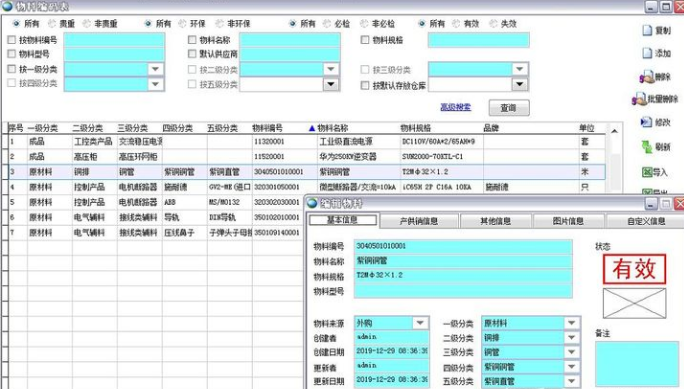Open the 按三级分类 filter dropdown
Image resolution: width=684 pixels, height=389 pixels.
click(x=520, y=69)
